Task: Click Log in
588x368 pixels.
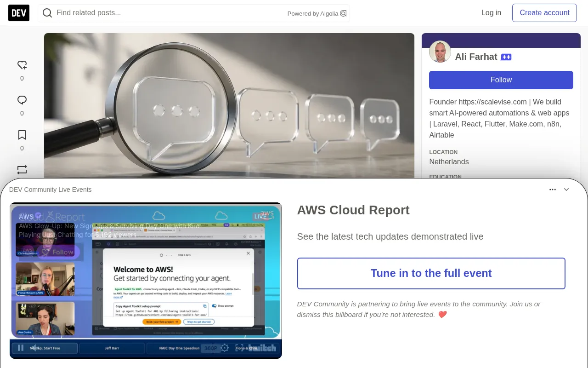Action: click(491, 13)
